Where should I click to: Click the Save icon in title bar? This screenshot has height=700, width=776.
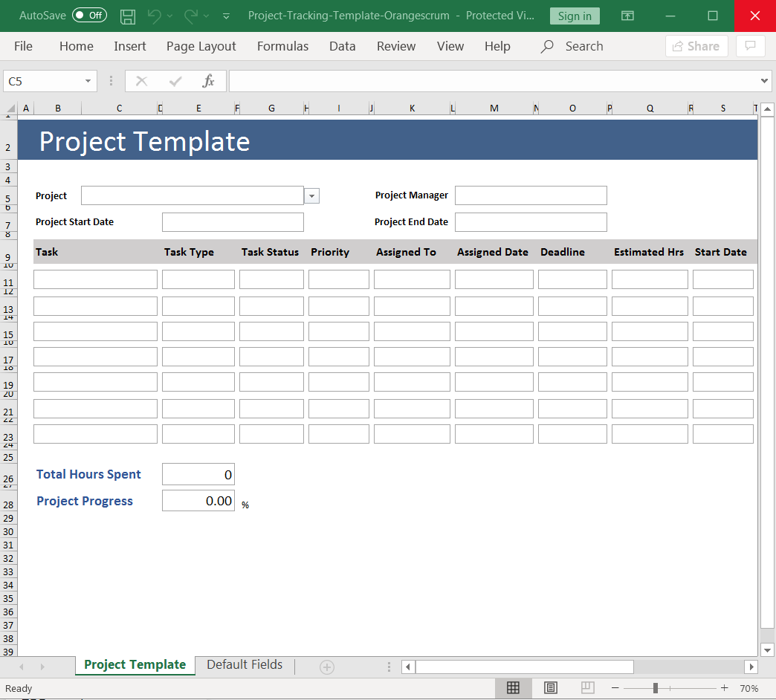pyautogui.click(x=128, y=16)
